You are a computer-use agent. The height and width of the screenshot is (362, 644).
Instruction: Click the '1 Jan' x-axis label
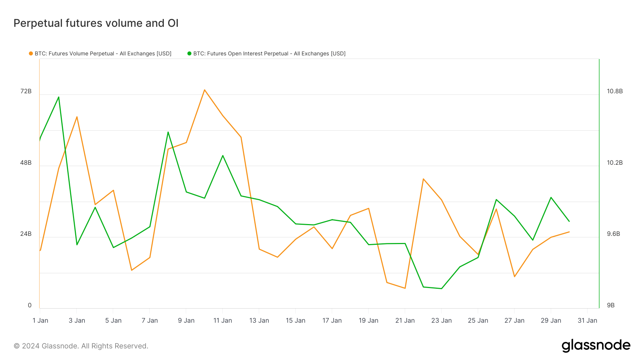[x=40, y=321]
